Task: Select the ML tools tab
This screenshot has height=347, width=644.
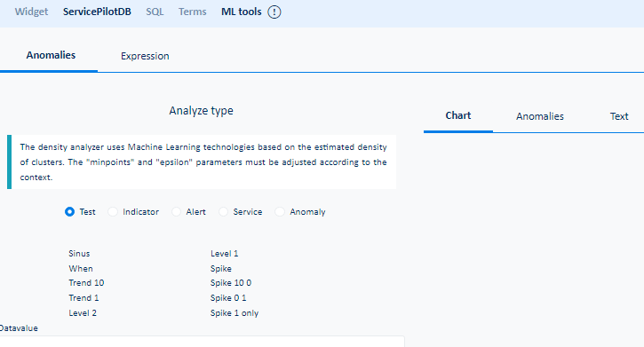Action: pos(241,12)
